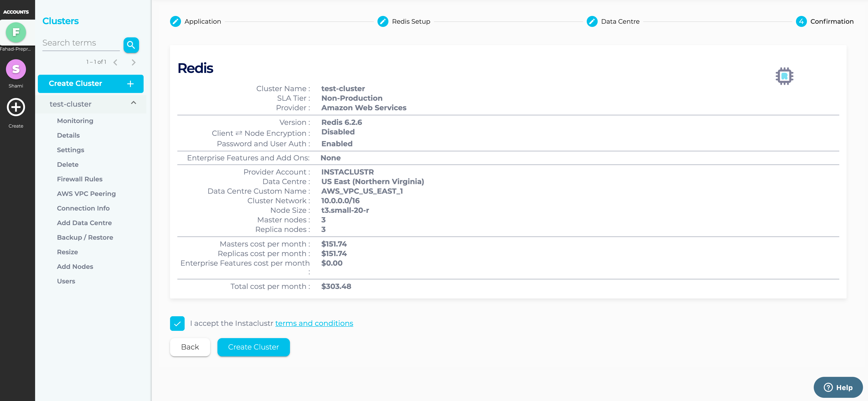
Task: Click the Redis chip logo icon
Action: [784, 76]
